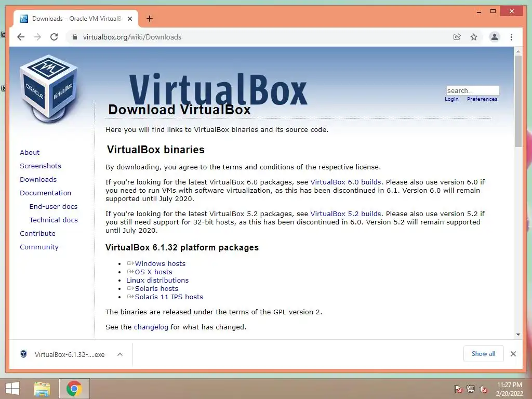Open the Preferences link

[x=482, y=99]
